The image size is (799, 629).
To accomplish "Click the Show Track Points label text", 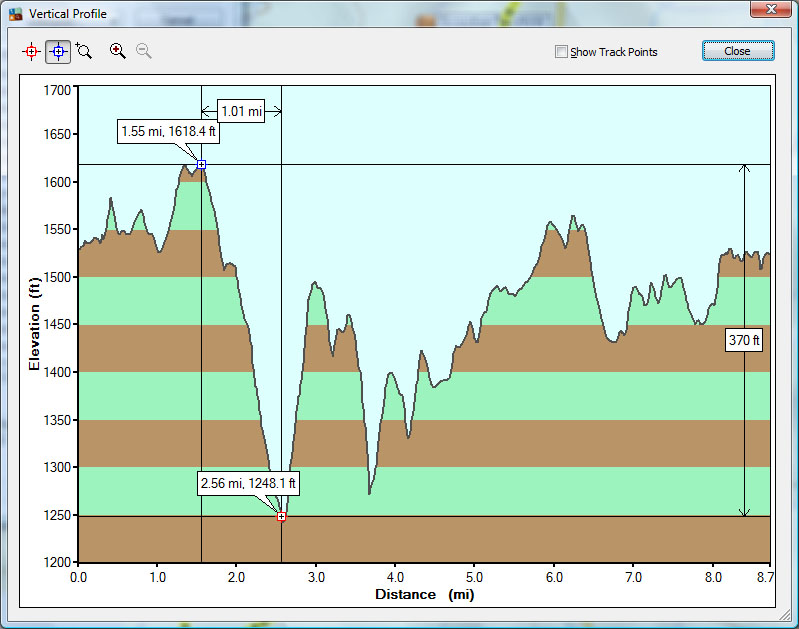I will pos(613,52).
